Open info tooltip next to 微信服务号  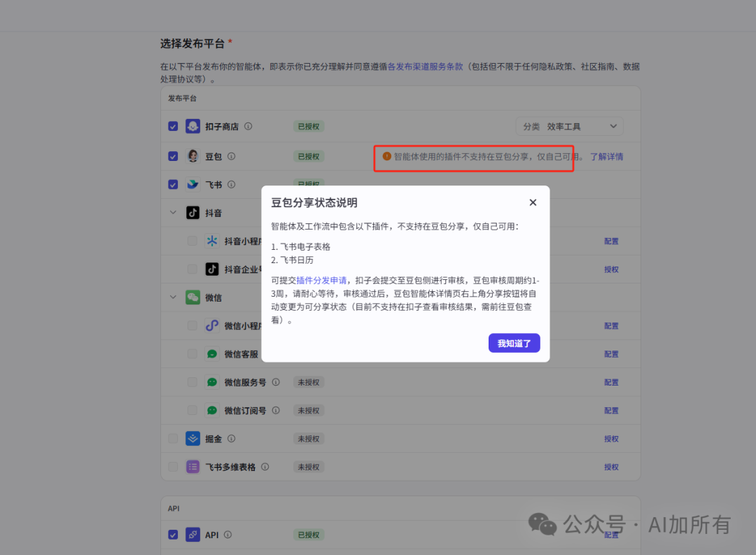click(276, 382)
